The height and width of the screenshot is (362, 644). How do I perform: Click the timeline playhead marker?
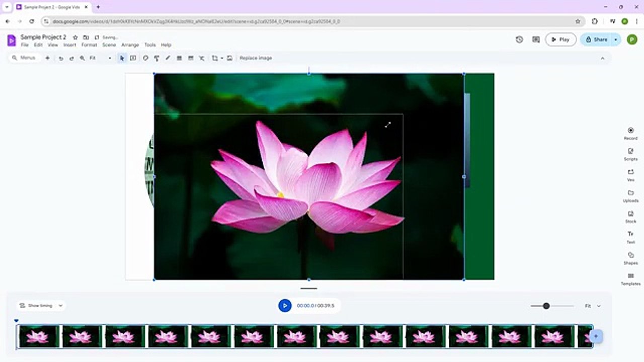pyautogui.click(x=16, y=320)
